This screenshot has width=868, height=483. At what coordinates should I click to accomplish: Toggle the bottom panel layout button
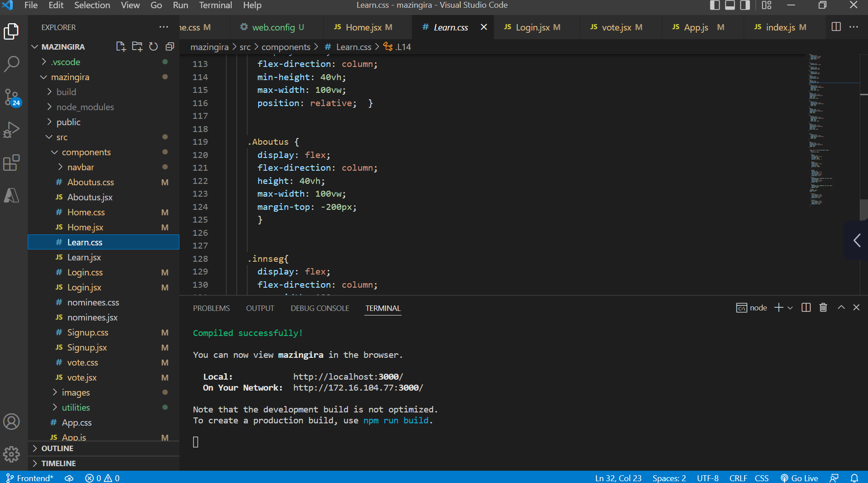tap(730, 5)
